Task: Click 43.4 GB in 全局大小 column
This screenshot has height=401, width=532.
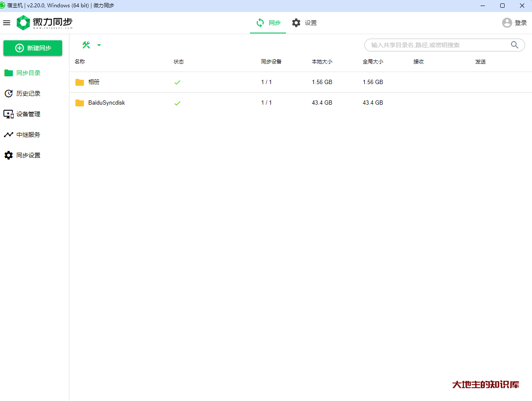Action: [373, 103]
